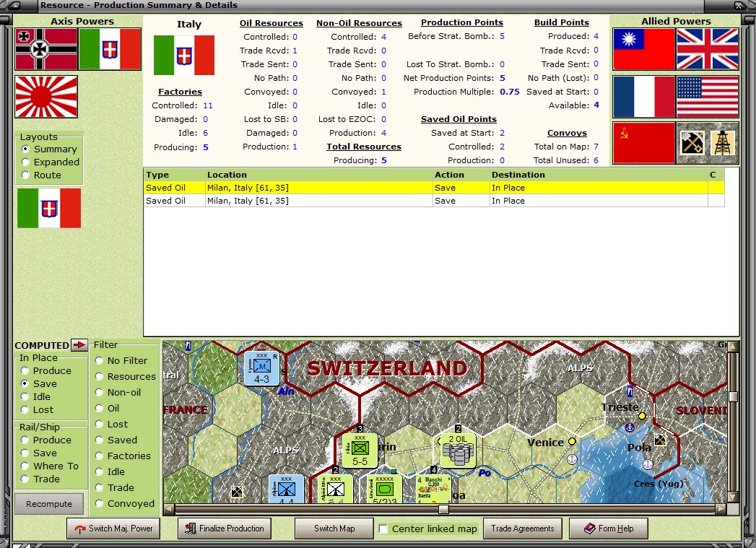Select In Place Lost option
Viewport: 756px width, 548px height.
click(37, 409)
